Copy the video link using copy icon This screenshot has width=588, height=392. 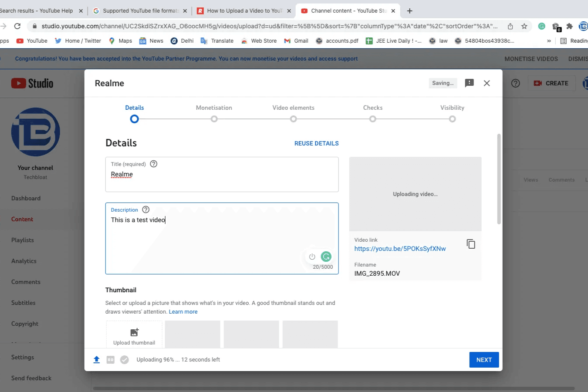[x=471, y=244]
